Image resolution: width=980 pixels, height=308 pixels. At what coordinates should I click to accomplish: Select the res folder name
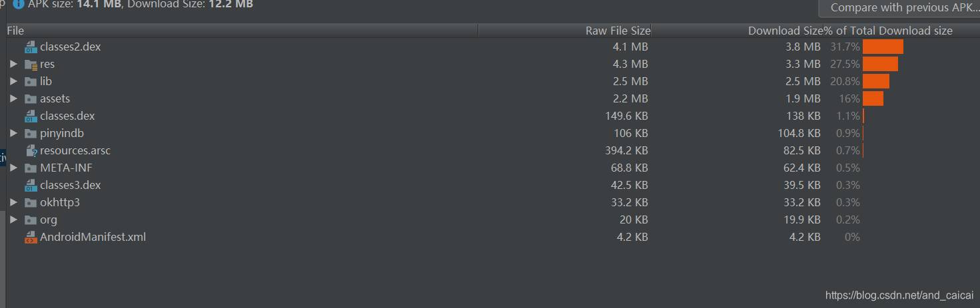click(x=47, y=65)
